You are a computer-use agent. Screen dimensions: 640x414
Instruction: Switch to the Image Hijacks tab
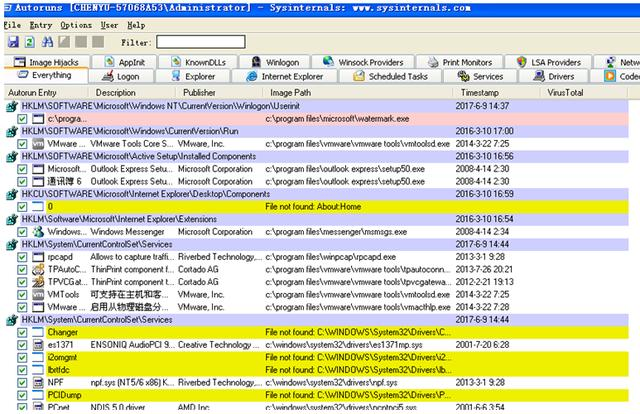46,62
